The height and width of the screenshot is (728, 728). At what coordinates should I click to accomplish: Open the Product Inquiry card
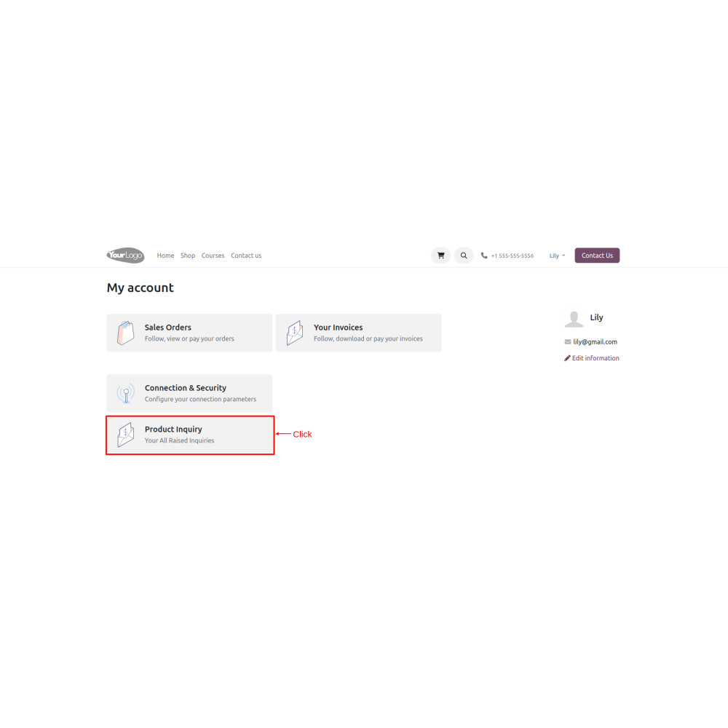[x=190, y=435]
